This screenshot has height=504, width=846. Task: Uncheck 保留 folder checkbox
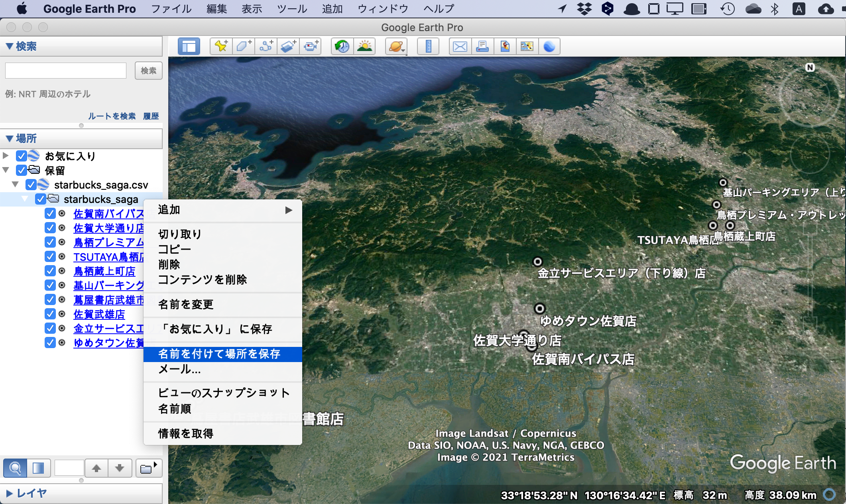tap(22, 170)
